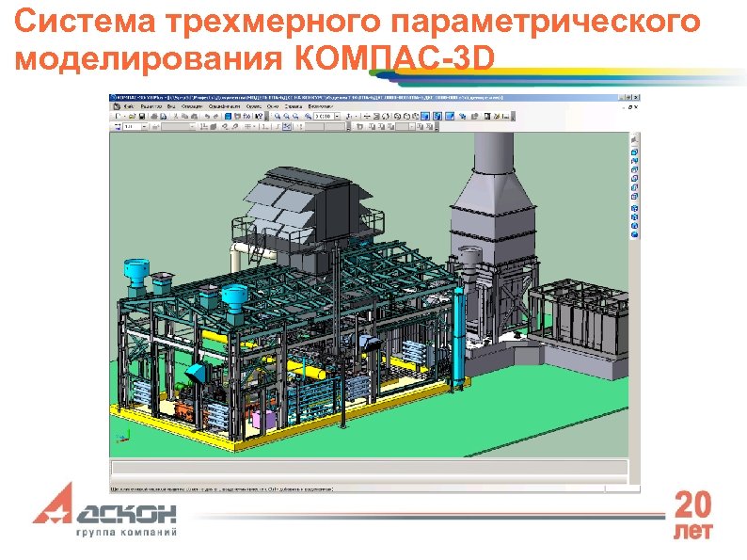Screen dimensions: 747x560
Task: Open the small combo box in the right toolbar group
Action: [x=412, y=126]
